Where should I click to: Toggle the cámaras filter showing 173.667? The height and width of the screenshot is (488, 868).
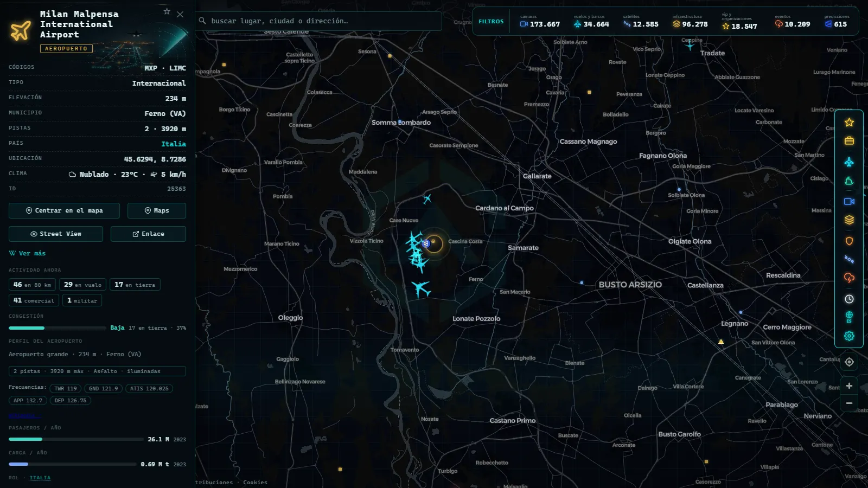coord(540,21)
